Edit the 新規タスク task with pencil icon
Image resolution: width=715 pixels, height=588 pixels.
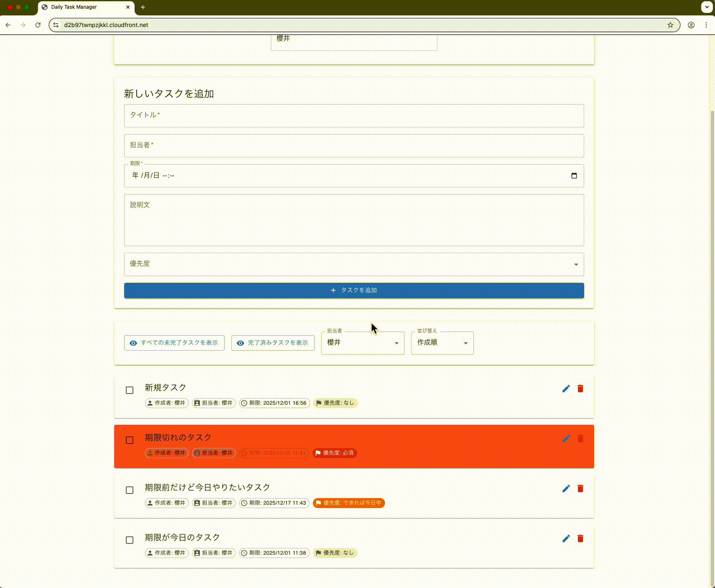566,389
